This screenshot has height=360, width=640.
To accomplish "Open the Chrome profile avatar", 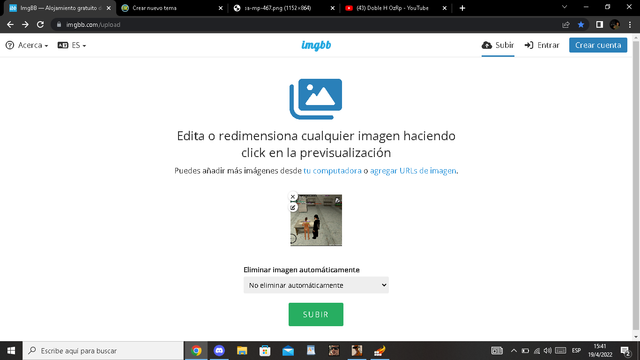I will click(x=615, y=25).
